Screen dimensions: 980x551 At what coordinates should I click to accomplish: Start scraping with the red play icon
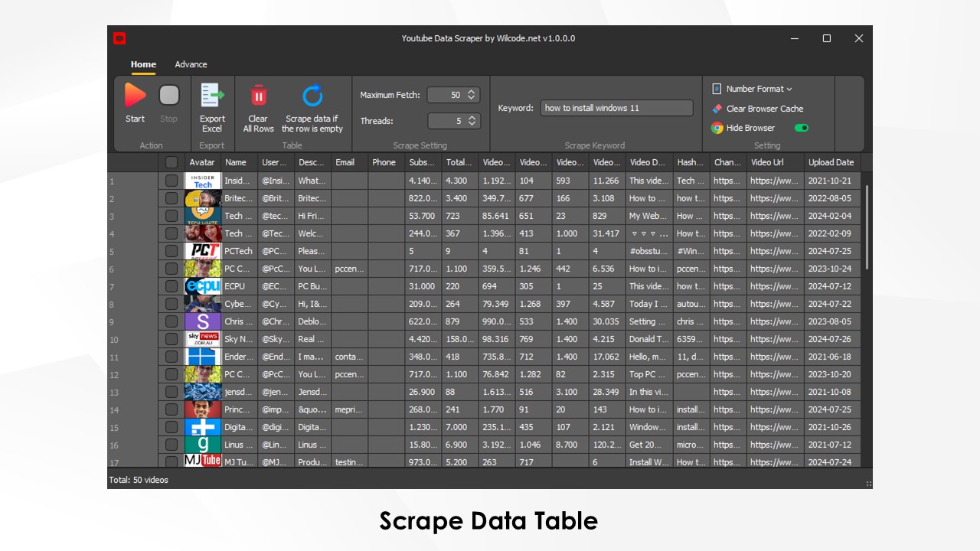coord(135,96)
